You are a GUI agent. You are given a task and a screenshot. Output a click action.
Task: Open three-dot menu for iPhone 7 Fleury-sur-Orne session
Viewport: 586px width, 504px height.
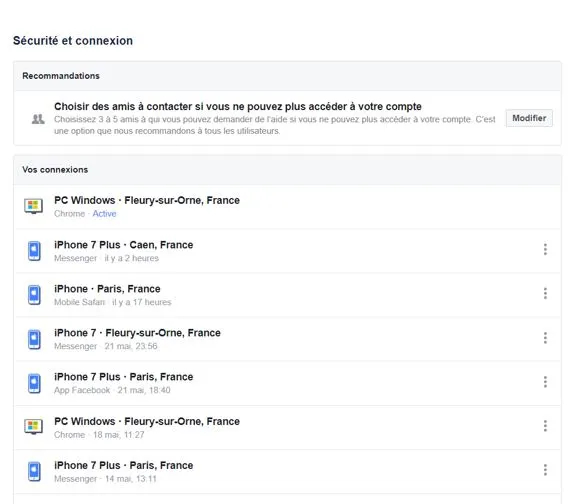click(x=545, y=338)
